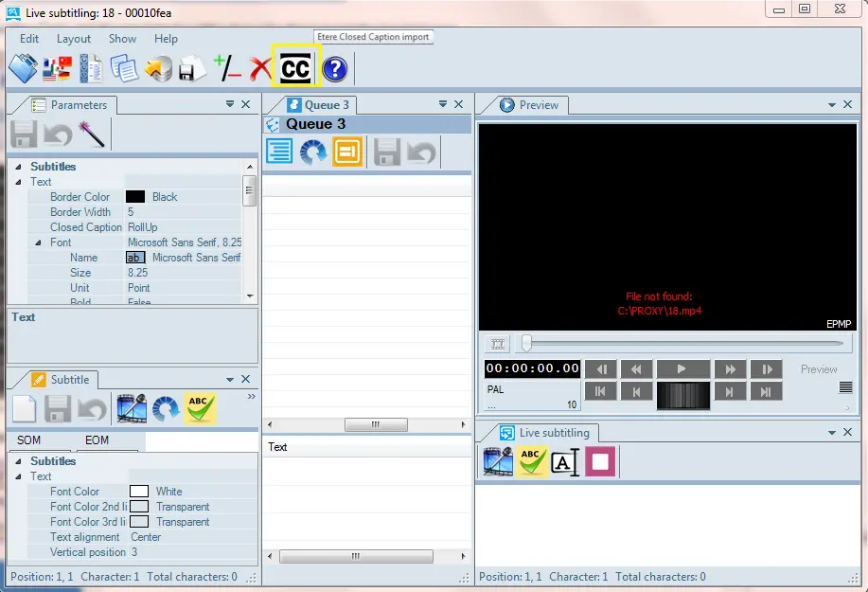Collapse the Subtitles group in Parameters panel

(x=18, y=167)
